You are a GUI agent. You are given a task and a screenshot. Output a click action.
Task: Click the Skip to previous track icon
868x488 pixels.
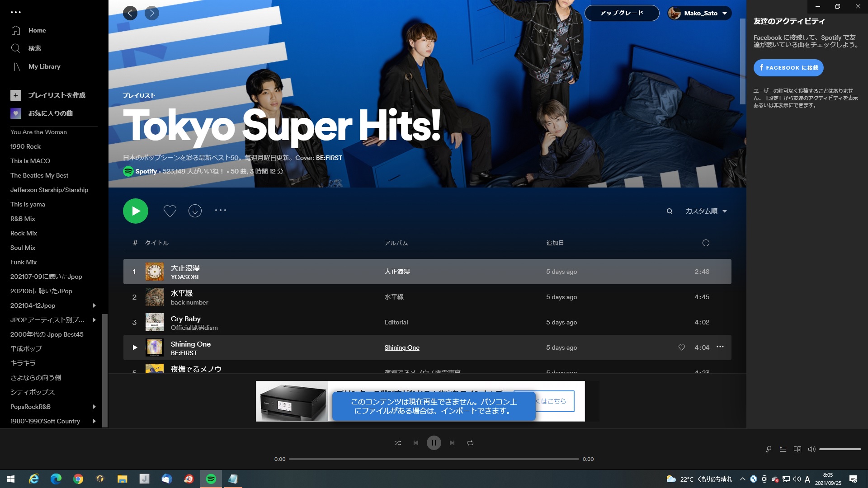[x=416, y=443]
